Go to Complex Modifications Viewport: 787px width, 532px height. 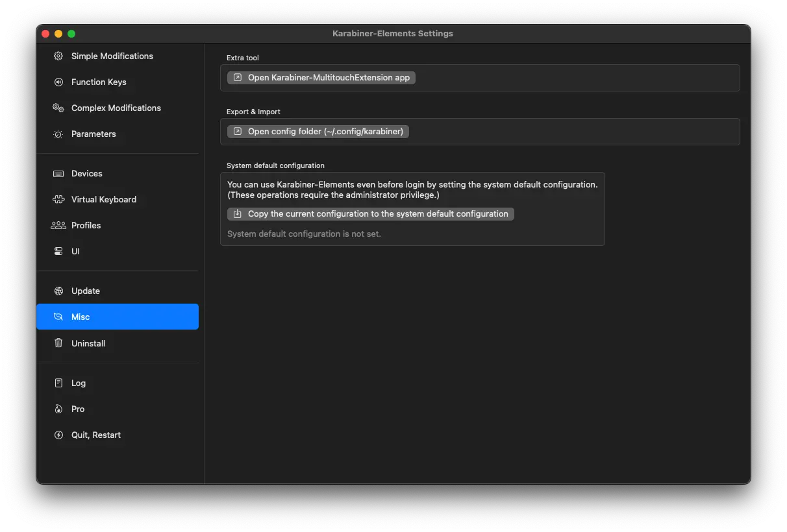tap(118, 108)
